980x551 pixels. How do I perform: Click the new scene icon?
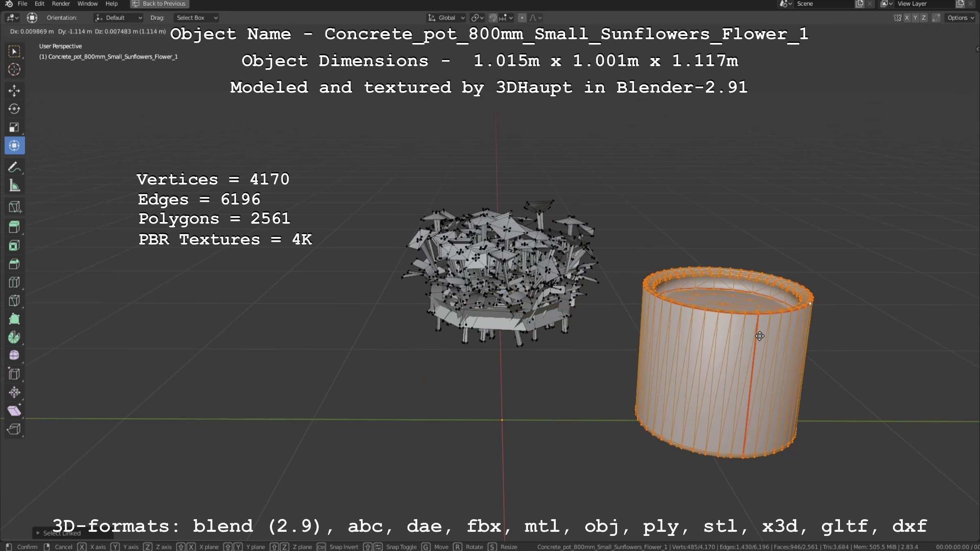tap(859, 4)
